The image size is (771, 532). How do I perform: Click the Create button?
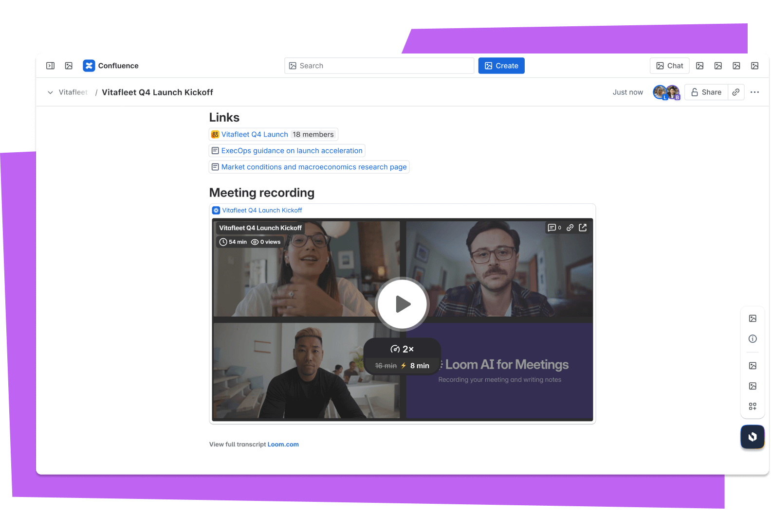(501, 66)
